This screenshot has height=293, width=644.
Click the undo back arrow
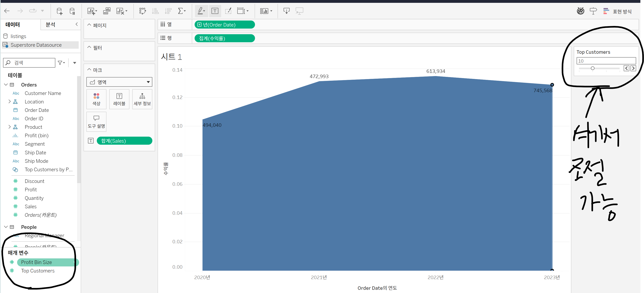click(x=7, y=11)
